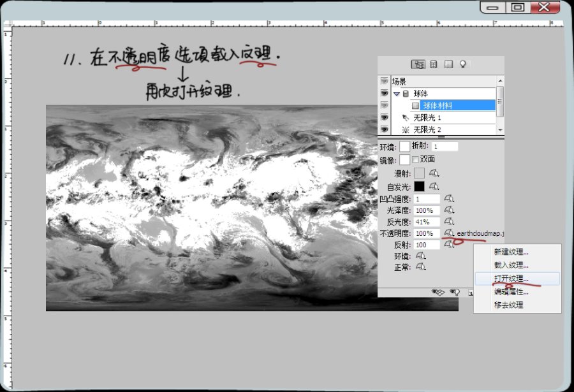Click the cloud map texture image
The height and width of the screenshot is (392, 574).
[212, 208]
